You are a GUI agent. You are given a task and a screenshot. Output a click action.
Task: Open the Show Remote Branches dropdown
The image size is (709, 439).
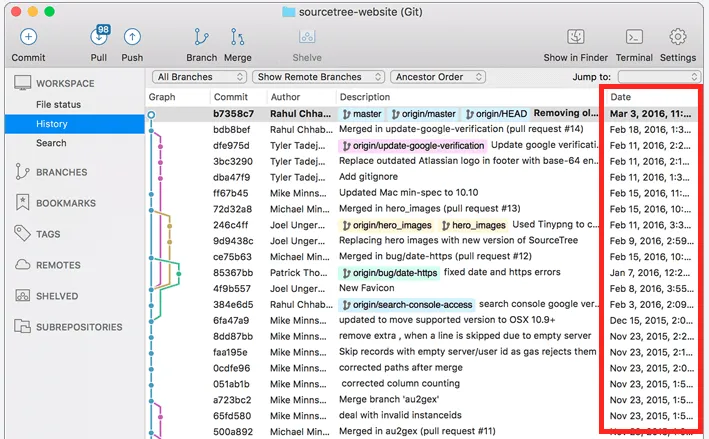click(x=317, y=77)
